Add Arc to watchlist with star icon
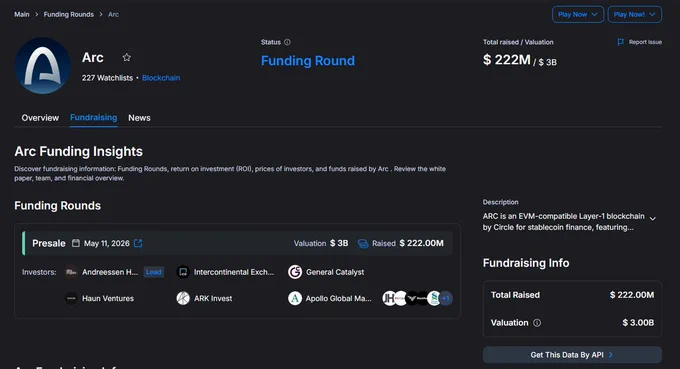This screenshot has width=680, height=369. [127, 57]
